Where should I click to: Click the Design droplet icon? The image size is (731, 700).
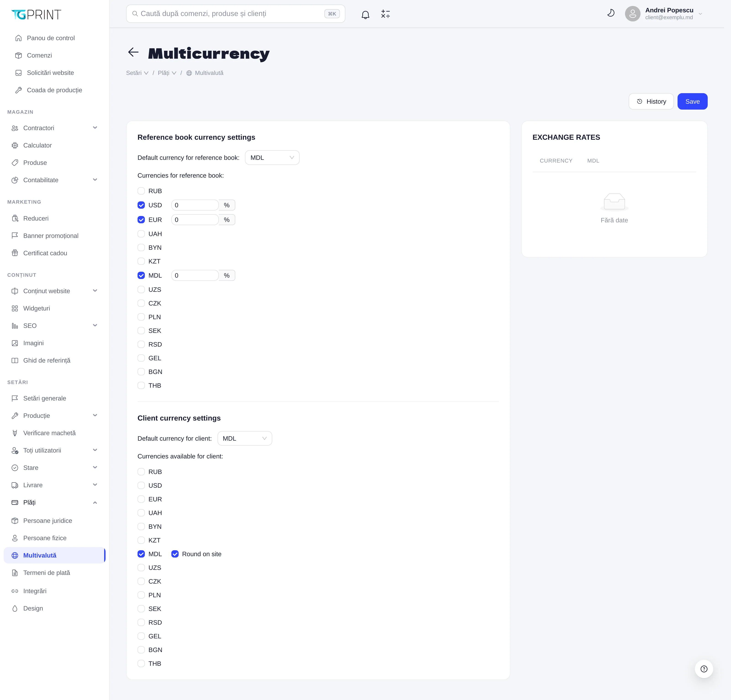[x=15, y=608]
